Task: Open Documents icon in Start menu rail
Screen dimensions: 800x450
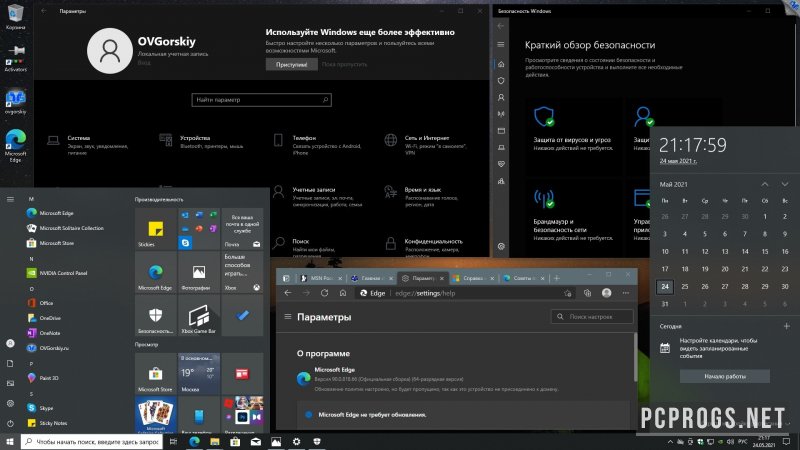Action: pyautogui.click(x=10, y=363)
